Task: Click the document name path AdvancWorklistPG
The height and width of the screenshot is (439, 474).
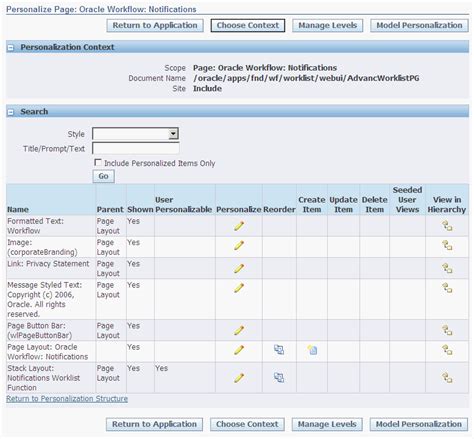Action: 306,78
